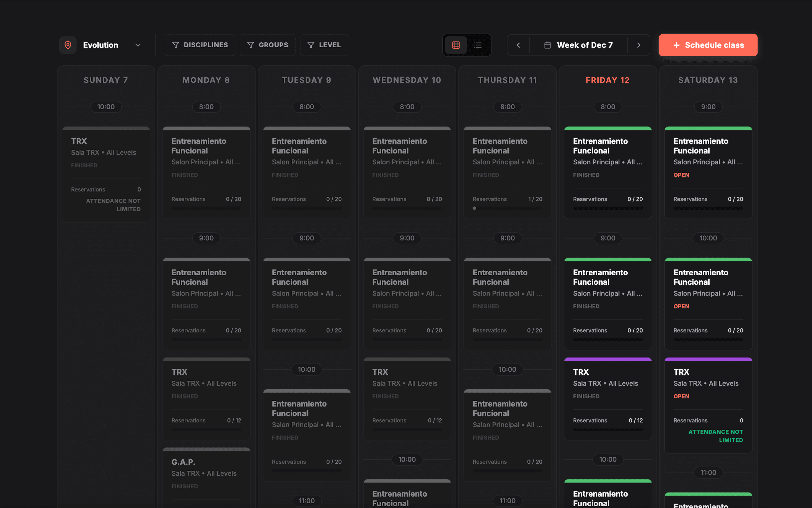Toggle the LEVEL filter
Screen dimensions: 812x508
pyautogui.click(x=324, y=45)
